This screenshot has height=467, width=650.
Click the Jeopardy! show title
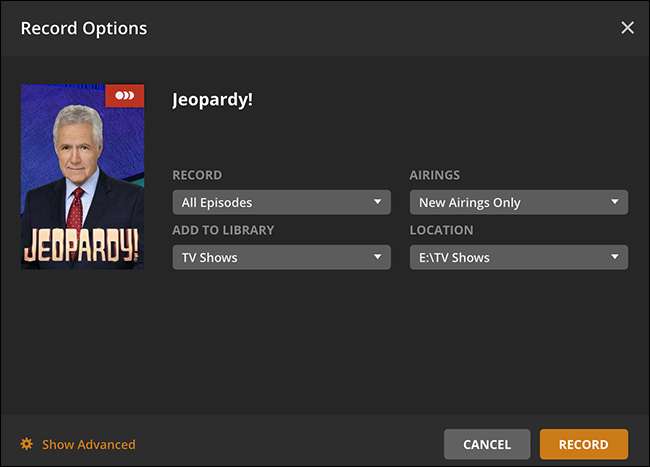click(212, 100)
